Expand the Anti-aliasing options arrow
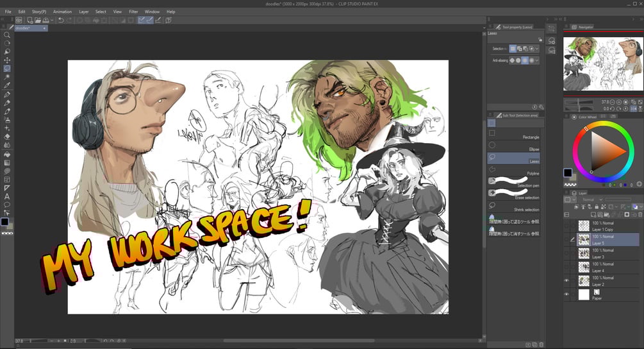 [537, 60]
